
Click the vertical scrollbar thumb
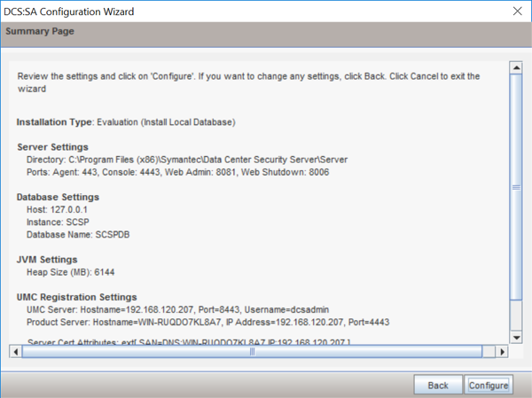point(516,187)
